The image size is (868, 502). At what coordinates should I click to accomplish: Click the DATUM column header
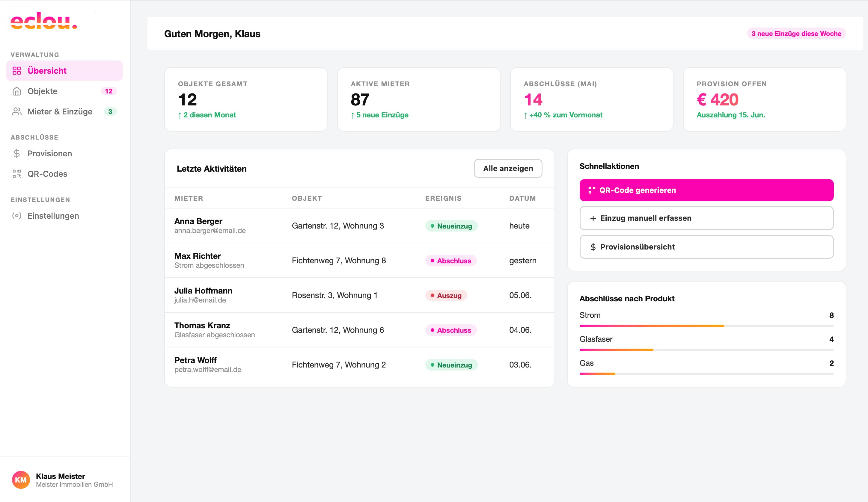pos(522,198)
